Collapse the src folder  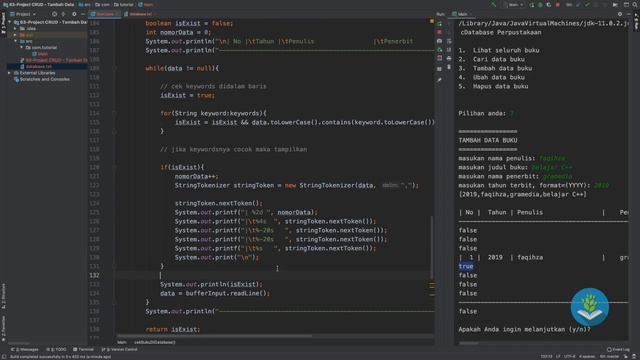click(16, 41)
